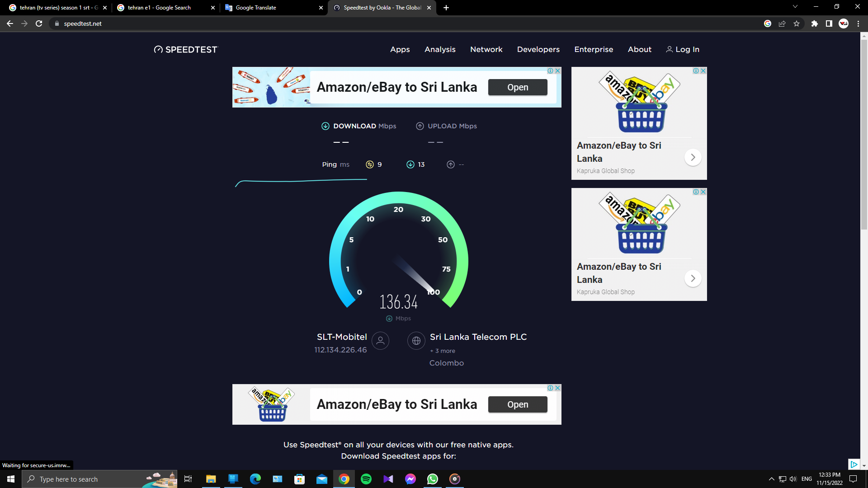Screen dimensions: 868x488
Task: Close the Speedtest by Ookla tab
Action: (x=429, y=8)
